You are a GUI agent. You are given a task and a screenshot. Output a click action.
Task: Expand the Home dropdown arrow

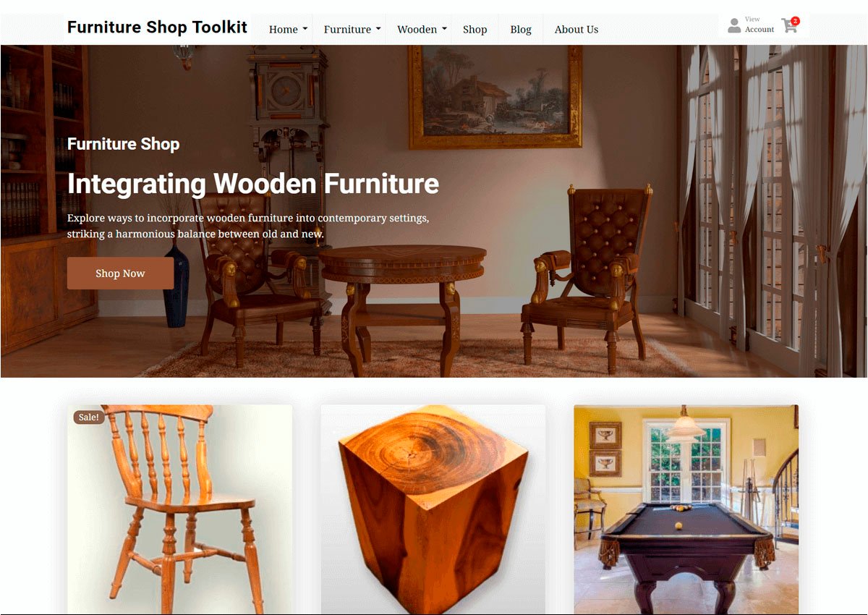pyautogui.click(x=305, y=29)
